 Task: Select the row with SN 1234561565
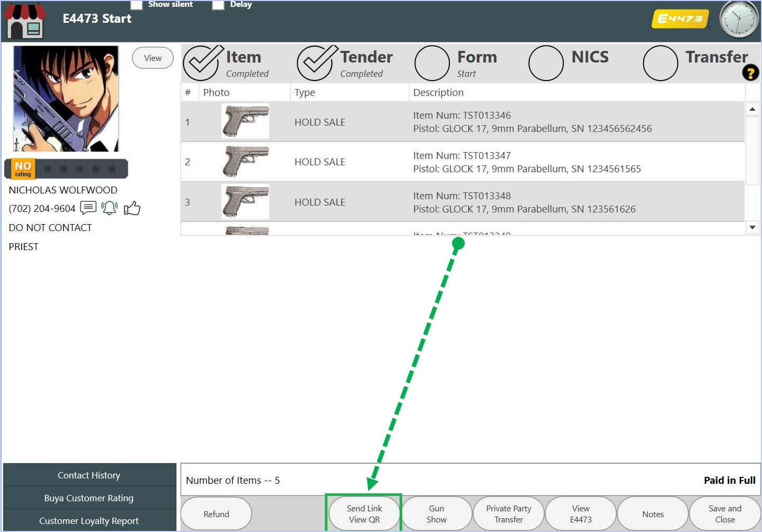[463, 162]
